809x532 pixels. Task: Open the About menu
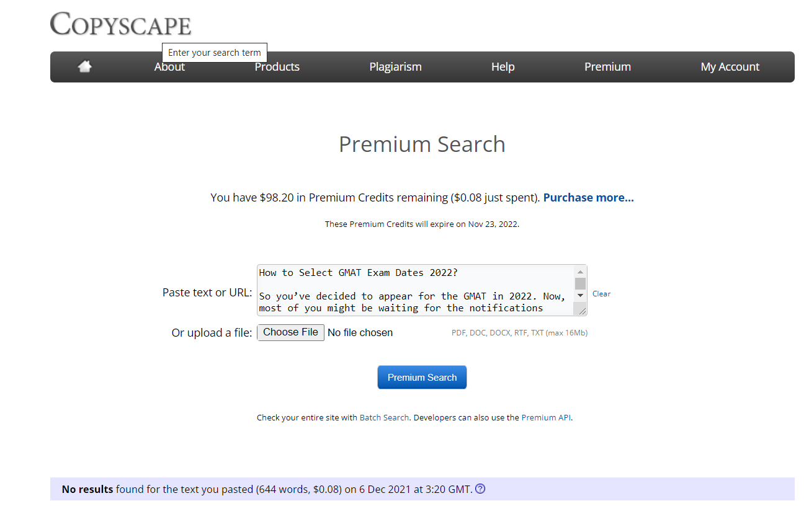[x=169, y=67]
